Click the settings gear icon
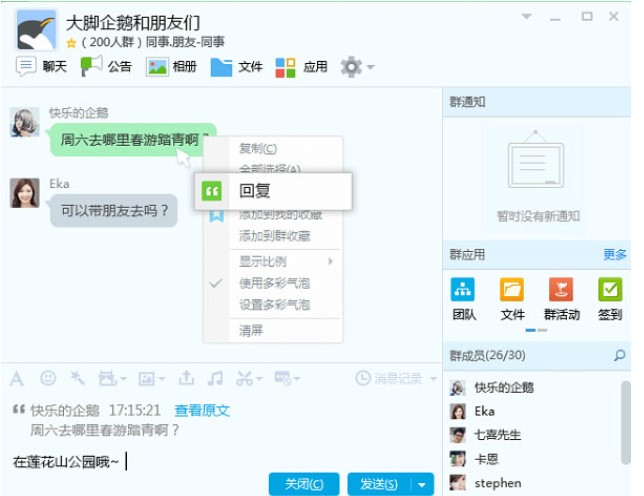Viewport: 644px width, 496px height. coord(351,67)
